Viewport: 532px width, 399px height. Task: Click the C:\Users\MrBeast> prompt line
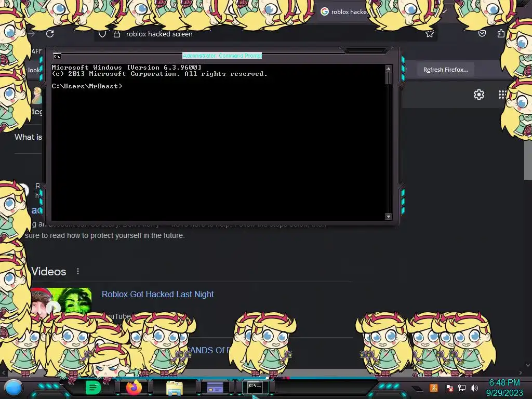[87, 86]
